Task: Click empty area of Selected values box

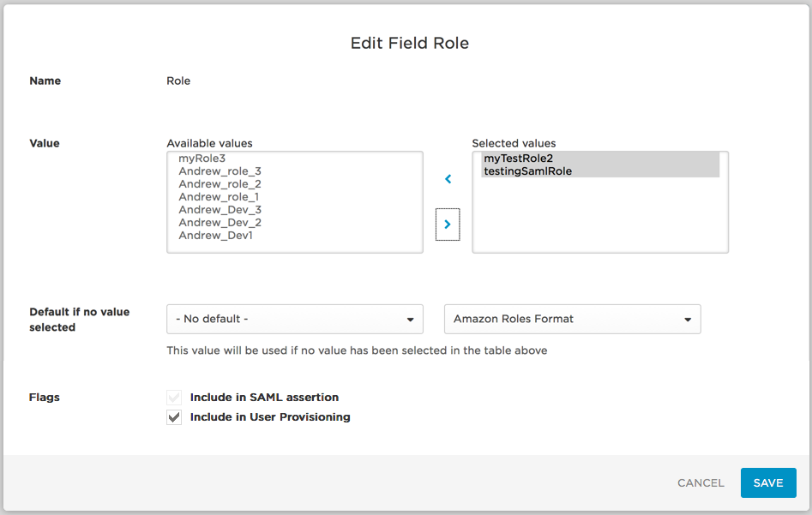Action: [600, 215]
